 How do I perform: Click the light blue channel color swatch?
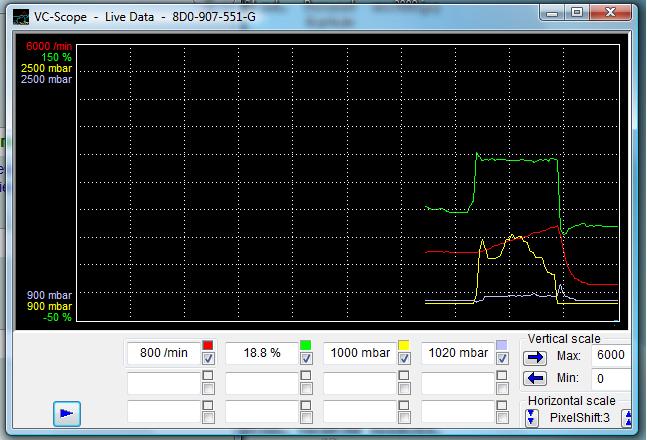(502, 345)
